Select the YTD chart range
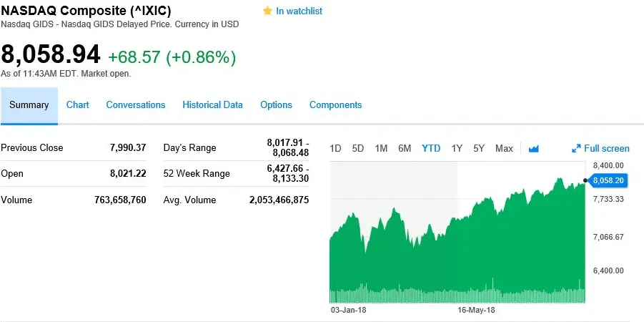Screen dimensions: 644x322 tap(431, 149)
